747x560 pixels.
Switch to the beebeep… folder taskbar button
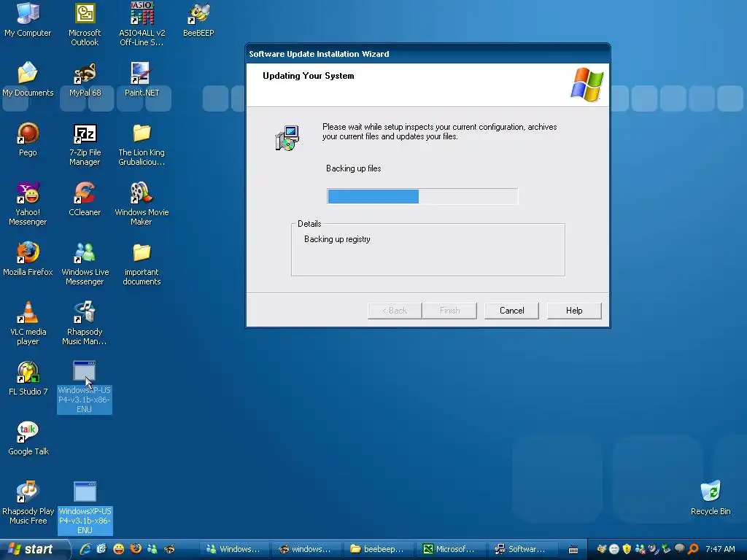(x=377, y=549)
